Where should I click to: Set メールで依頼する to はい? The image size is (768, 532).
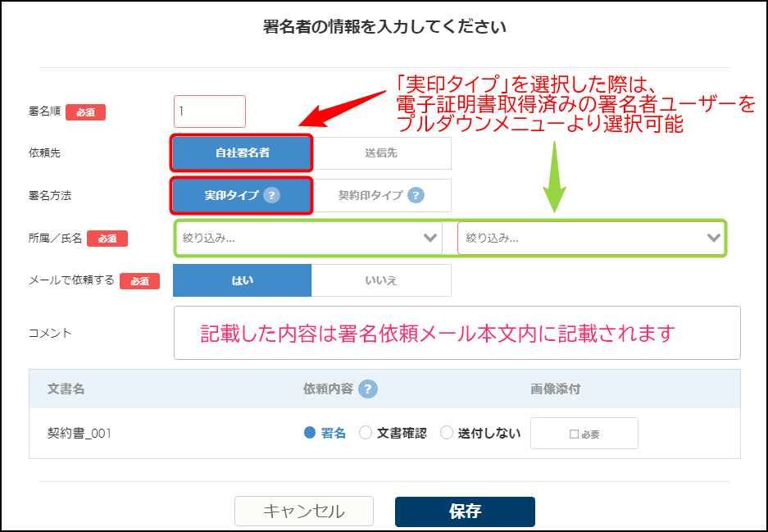[x=242, y=280]
